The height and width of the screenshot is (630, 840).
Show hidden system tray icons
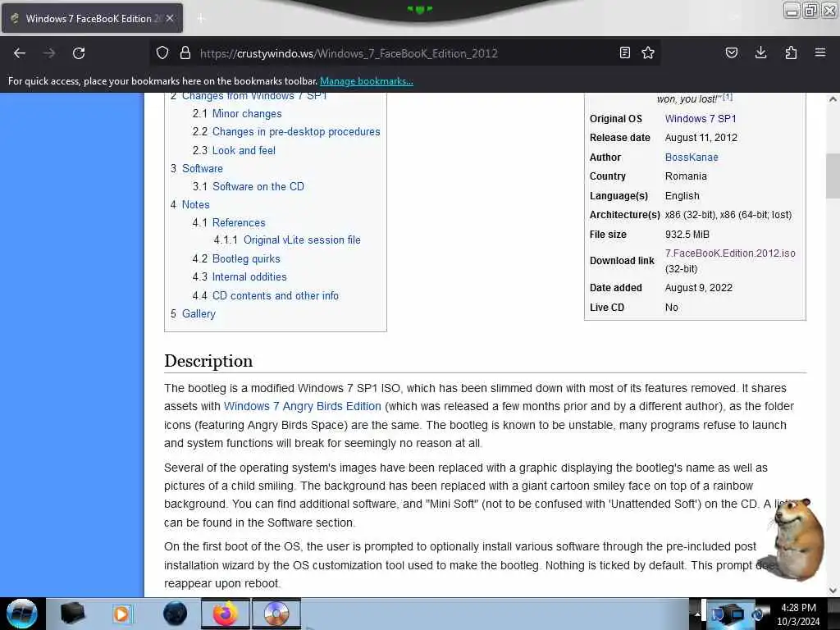(697, 614)
